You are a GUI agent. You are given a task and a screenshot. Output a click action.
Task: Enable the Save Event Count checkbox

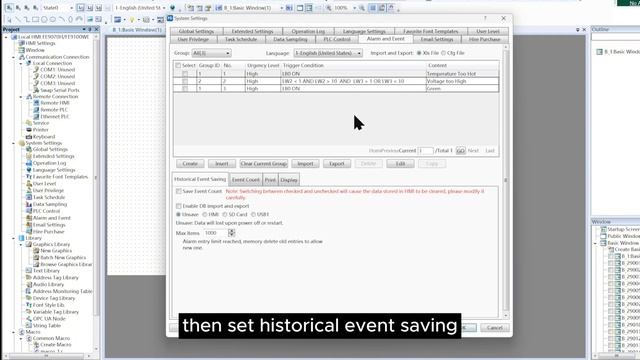(178, 191)
